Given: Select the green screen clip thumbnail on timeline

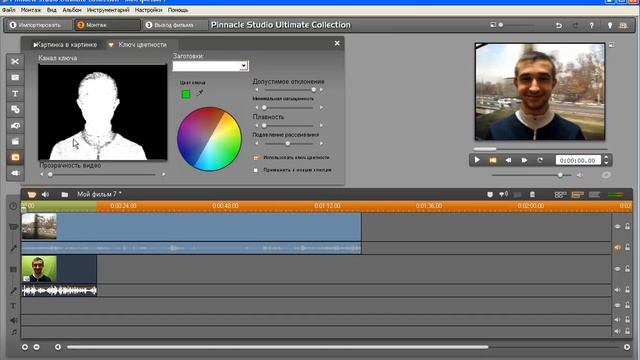Looking at the screenshot, I should pos(39,269).
